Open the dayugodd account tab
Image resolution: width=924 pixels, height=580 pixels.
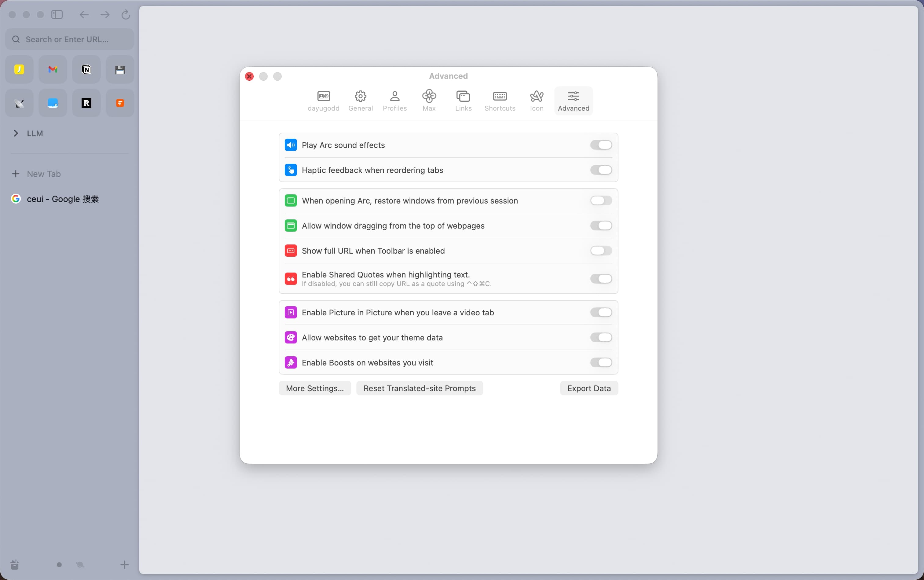[323, 101]
